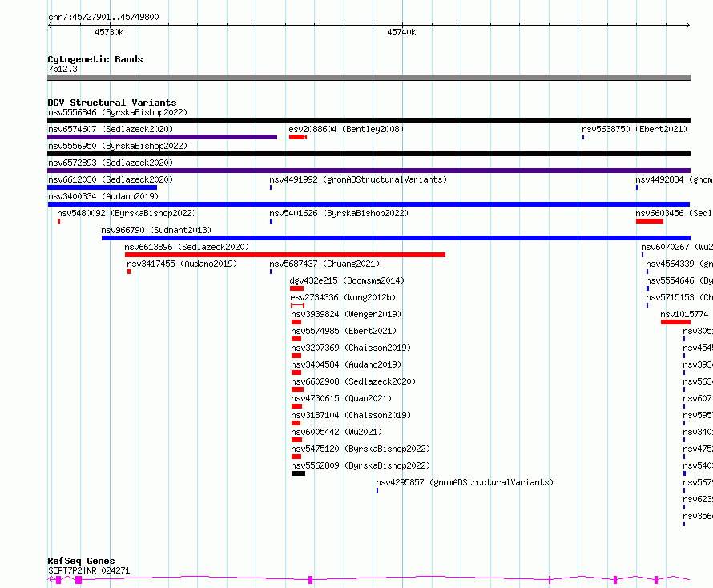This screenshot has width=713, height=588.
Task: Select the red nsv3404584 variant bar
Action: pos(296,373)
